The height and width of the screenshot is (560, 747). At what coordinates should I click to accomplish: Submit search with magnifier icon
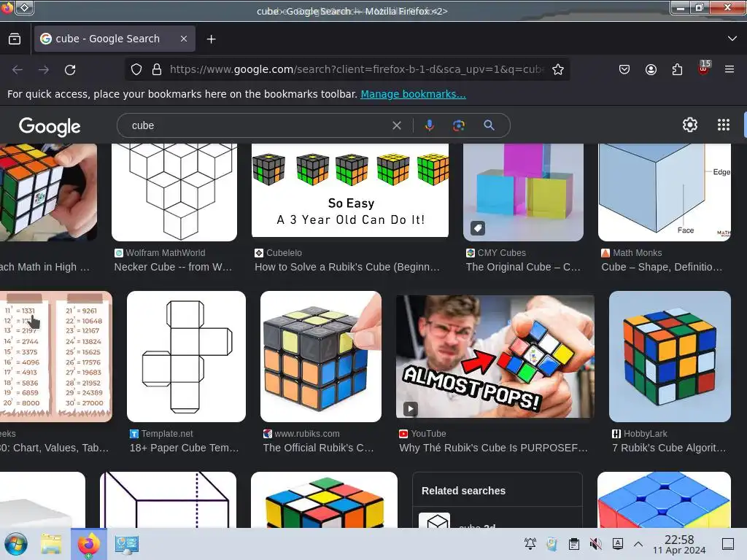[x=489, y=125]
